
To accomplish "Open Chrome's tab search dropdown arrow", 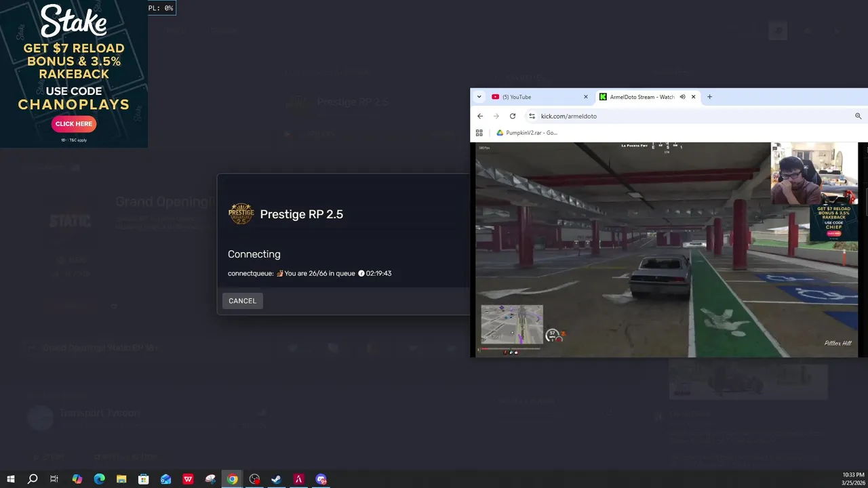I will click(x=479, y=97).
